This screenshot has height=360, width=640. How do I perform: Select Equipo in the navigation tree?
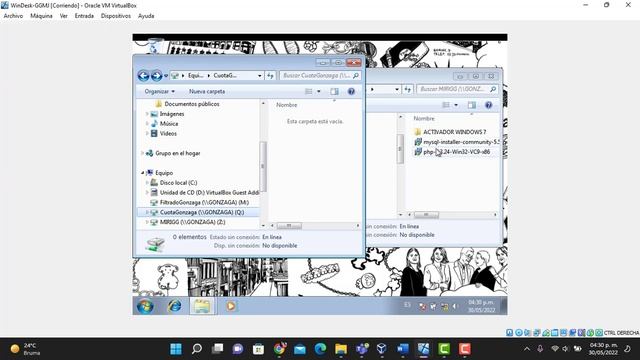point(164,173)
